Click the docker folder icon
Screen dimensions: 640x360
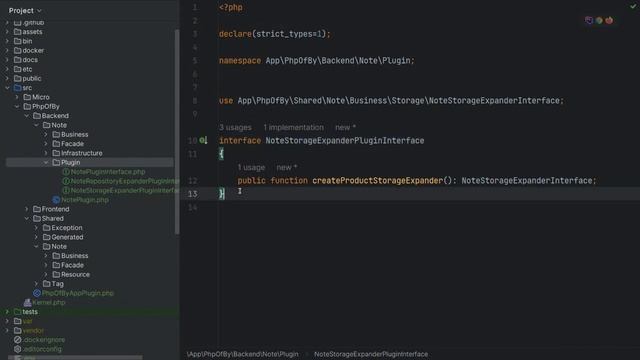[x=18, y=51]
